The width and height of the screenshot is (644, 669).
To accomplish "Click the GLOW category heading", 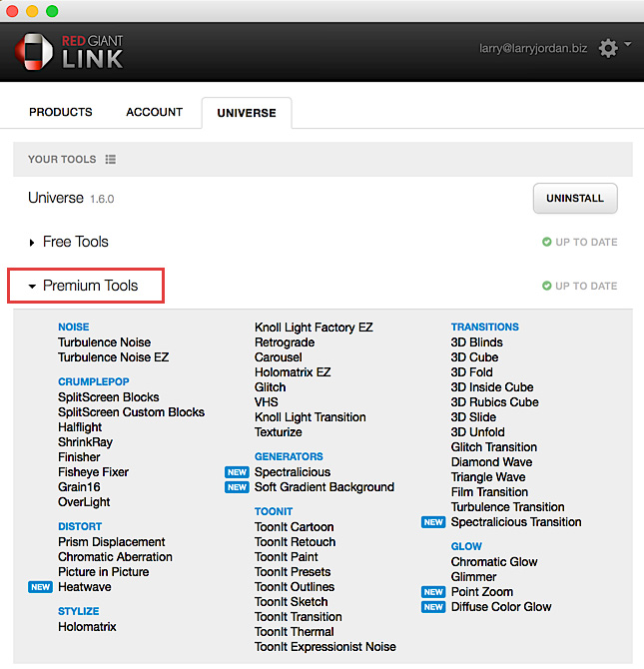I will 466,546.
